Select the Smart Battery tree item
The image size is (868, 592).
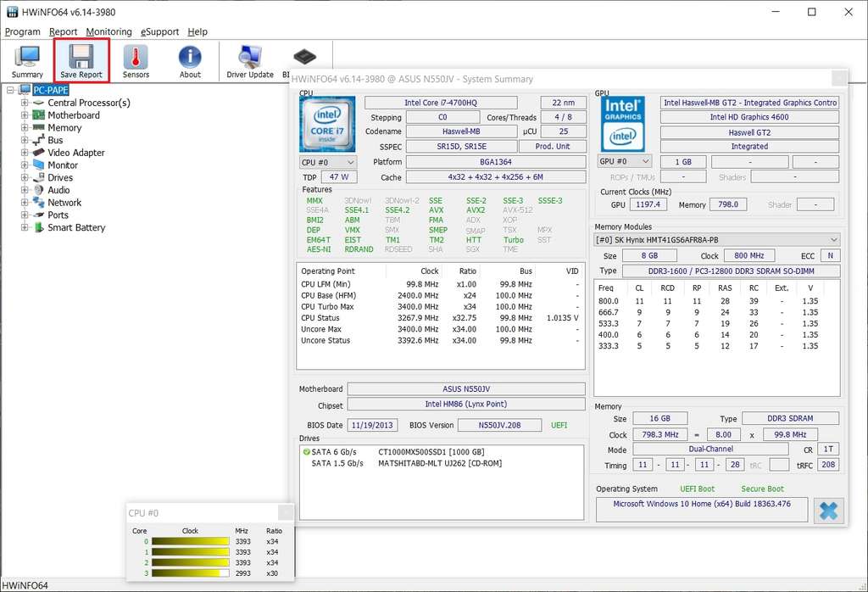(76, 227)
